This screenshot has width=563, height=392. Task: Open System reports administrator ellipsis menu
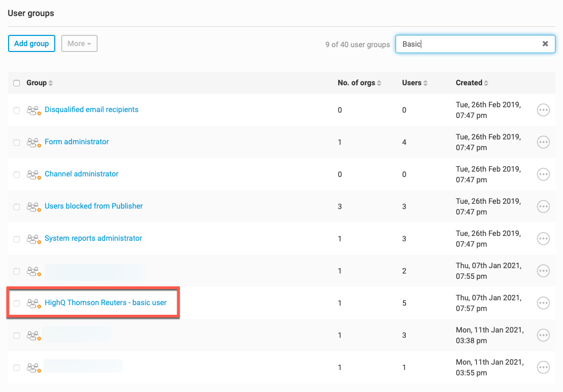(x=543, y=239)
